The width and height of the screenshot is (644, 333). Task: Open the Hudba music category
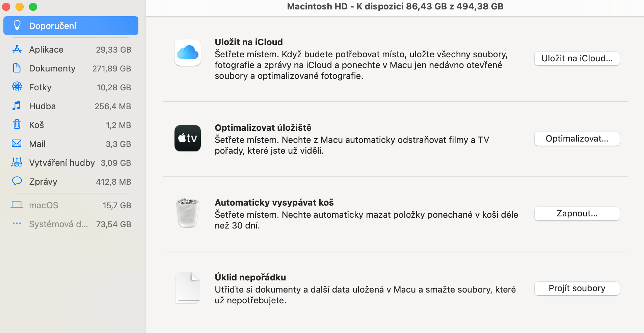coord(42,106)
